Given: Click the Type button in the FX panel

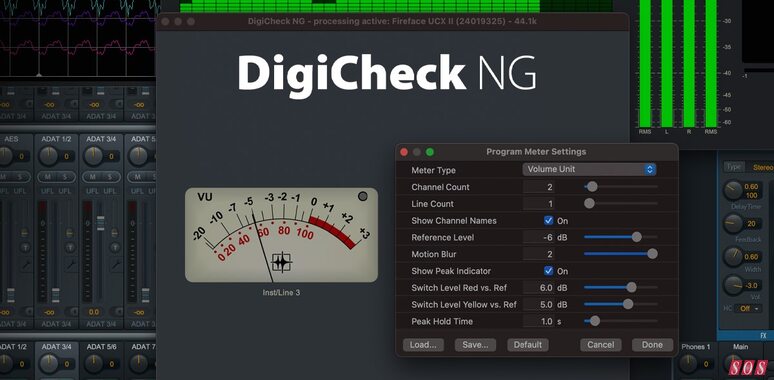Looking at the screenshot, I should 734,167.
